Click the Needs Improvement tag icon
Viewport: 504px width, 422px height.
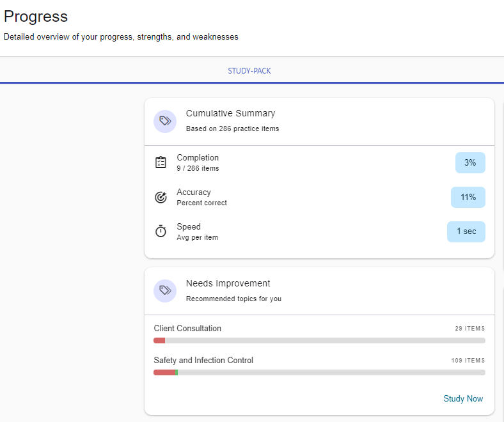(165, 291)
